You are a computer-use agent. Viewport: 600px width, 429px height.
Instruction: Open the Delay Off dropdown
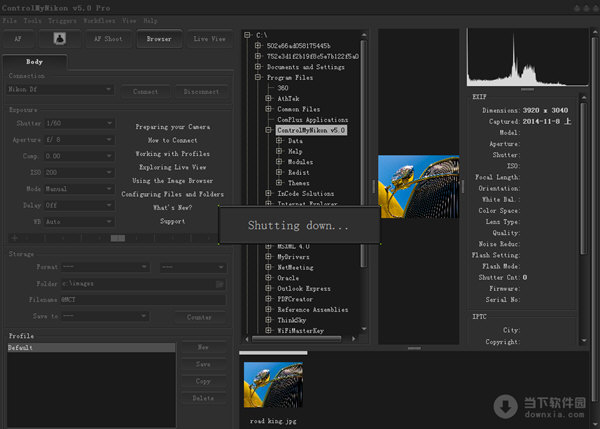pos(79,206)
